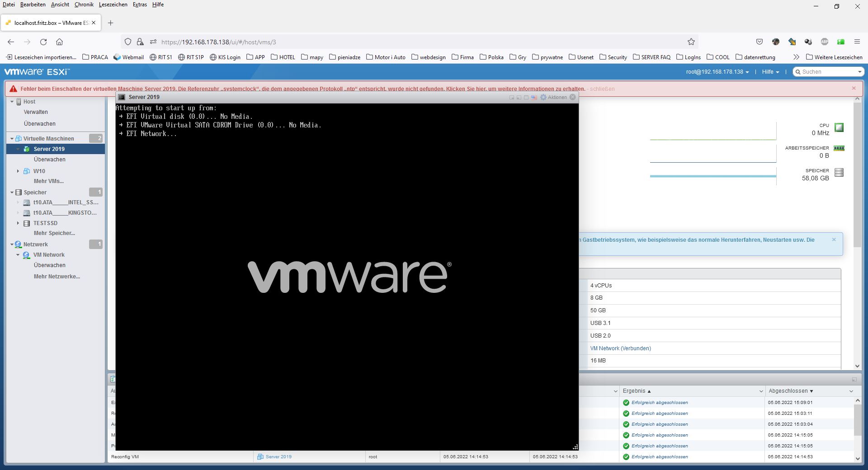Open Mehr VMs... in the sidebar
The height and width of the screenshot is (470, 868).
[x=49, y=181]
